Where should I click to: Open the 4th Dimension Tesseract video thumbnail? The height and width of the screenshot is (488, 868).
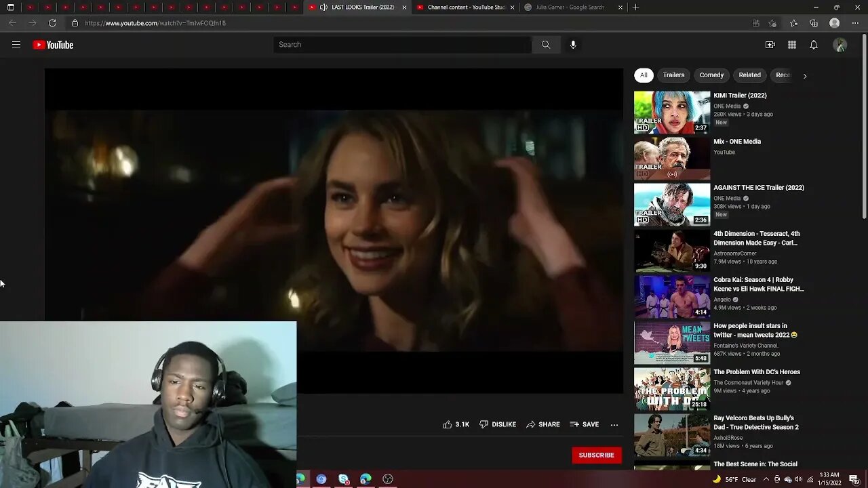pyautogui.click(x=672, y=251)
